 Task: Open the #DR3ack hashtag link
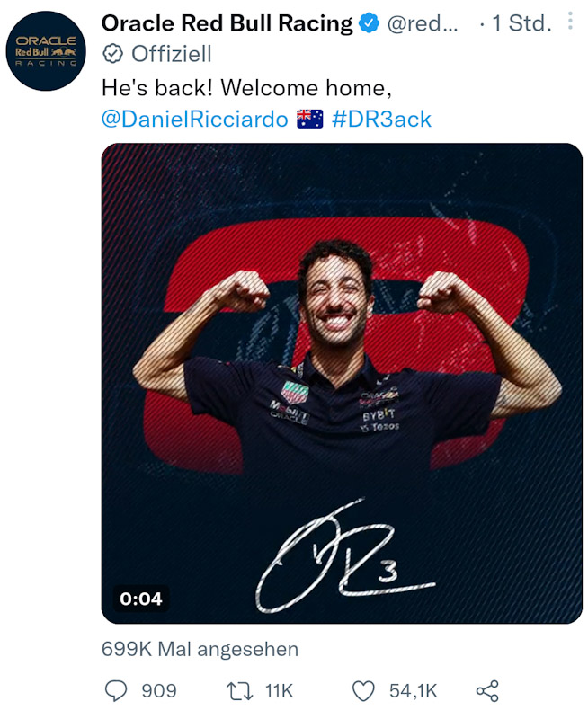pyautogui.click(x=381, y=120)
